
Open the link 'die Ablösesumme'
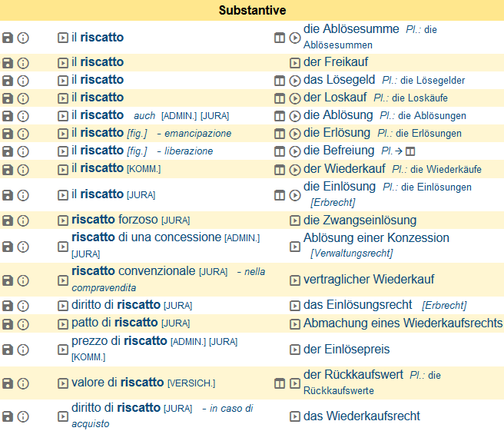tap(351, 29)
